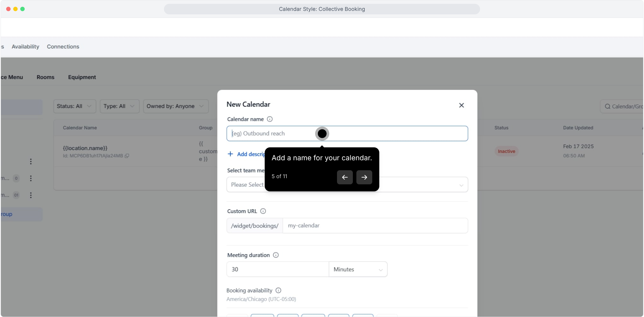Image resolution: width=644 pixels, height=317 pixels.
Task: Open the Type: All filter dropdown
Action: pos(119,106)
